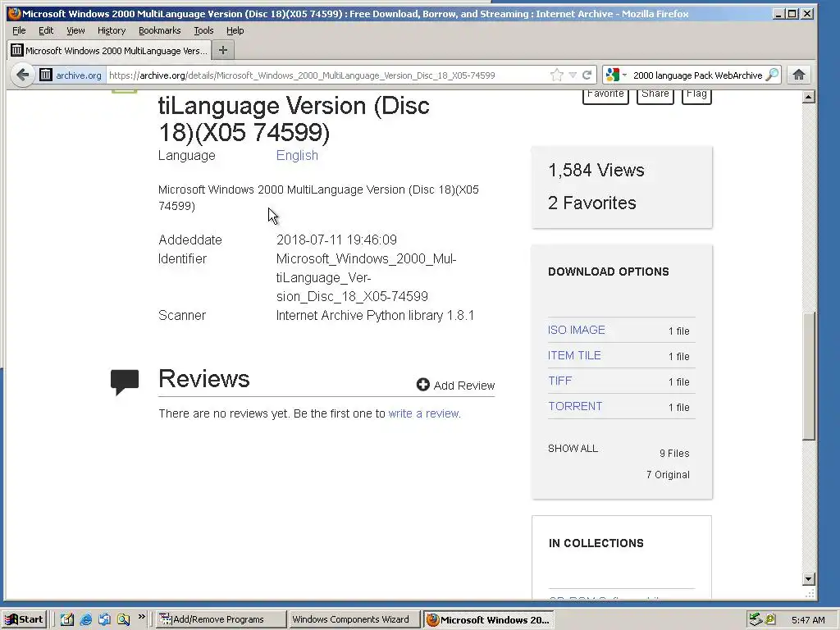840x630 pixels.
Task: Open the search engine selector dropdown
Action: (615, 75)
